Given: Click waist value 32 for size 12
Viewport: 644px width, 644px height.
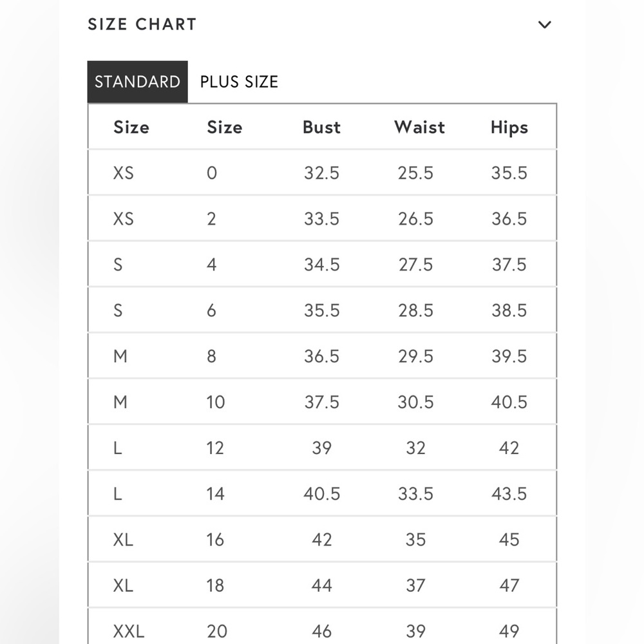Looking at the screenshot, I should [x=415, y=448].
